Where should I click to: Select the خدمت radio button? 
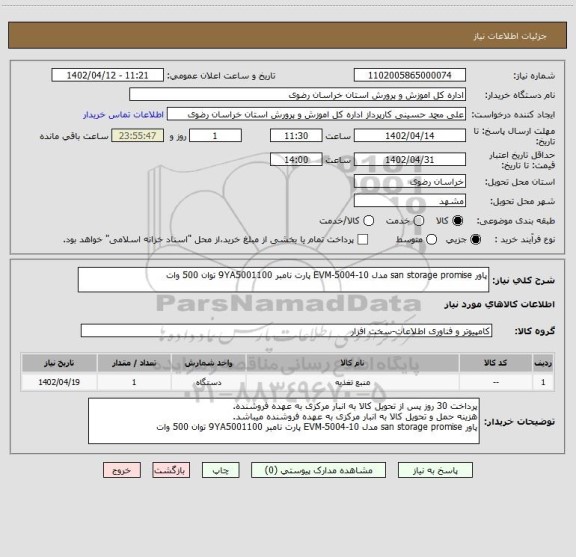coord(419,220)
